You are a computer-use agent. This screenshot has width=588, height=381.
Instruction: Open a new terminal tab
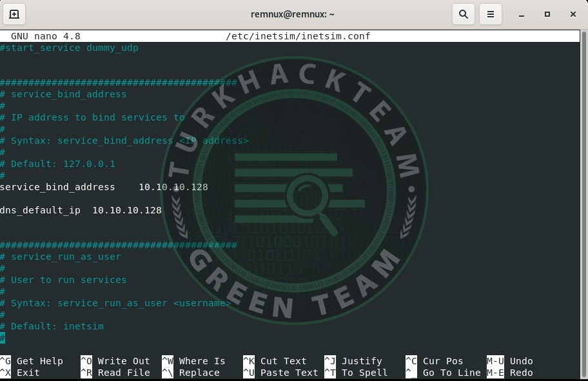[14, 14]
